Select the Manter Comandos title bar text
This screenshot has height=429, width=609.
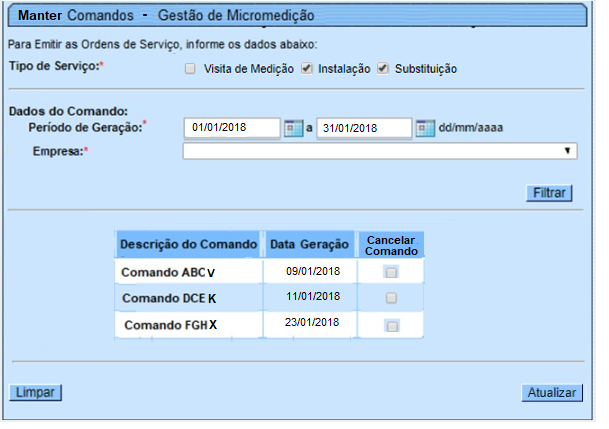[166, 16]
